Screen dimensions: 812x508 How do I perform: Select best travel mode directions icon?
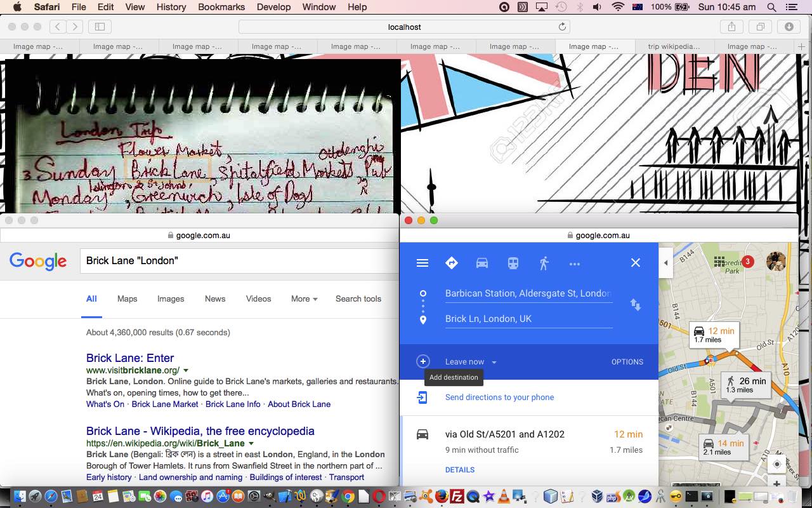coord(452,263)
